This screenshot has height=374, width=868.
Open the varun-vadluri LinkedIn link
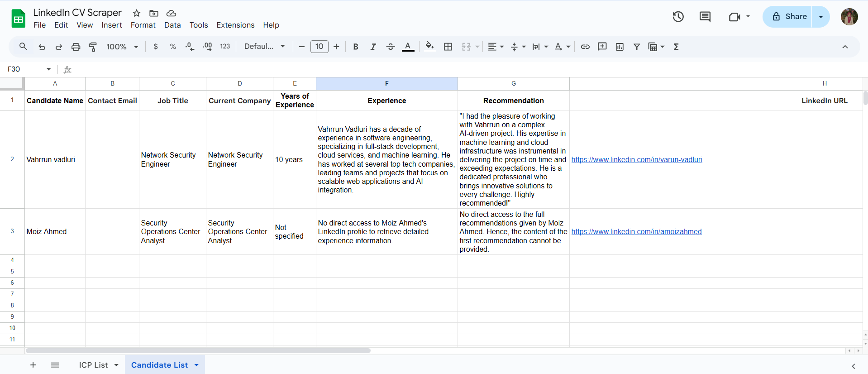636,159
